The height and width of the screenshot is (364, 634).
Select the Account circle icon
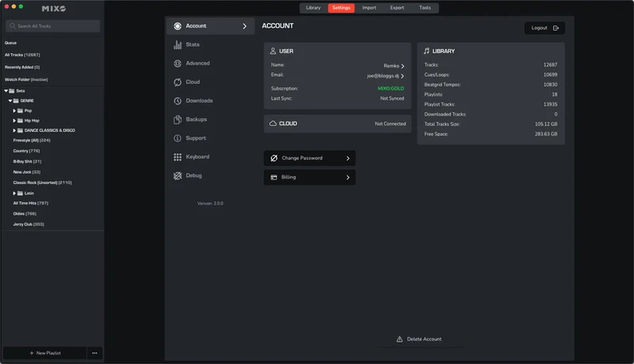(x=178, y=26)
